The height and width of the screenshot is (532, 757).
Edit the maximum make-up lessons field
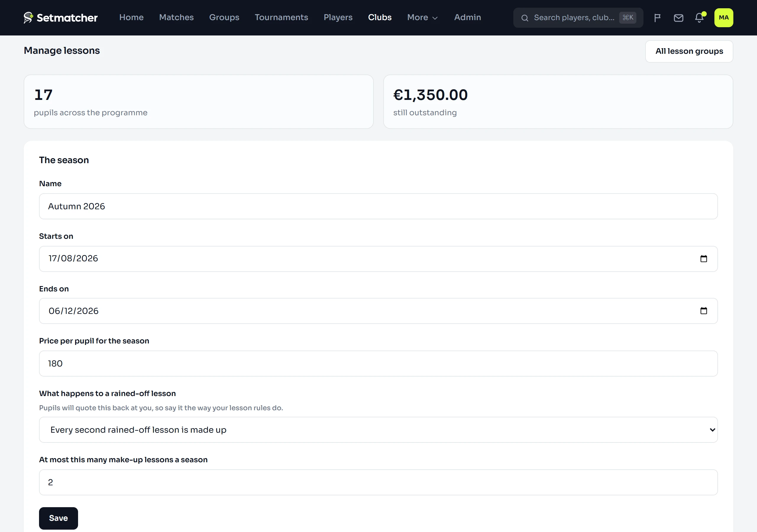(378, 482)
